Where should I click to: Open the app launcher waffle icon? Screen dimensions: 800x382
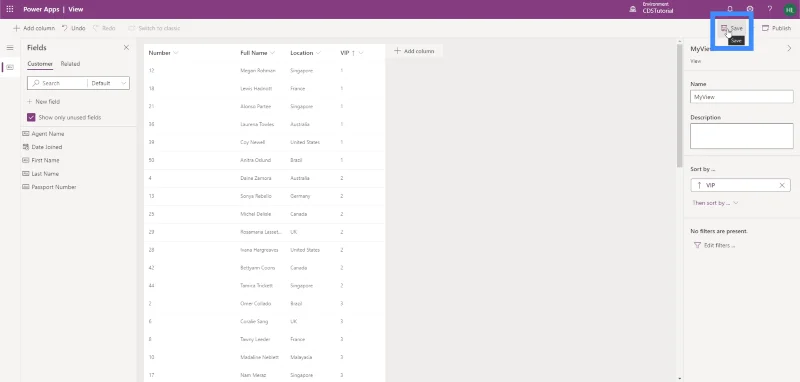10,9
